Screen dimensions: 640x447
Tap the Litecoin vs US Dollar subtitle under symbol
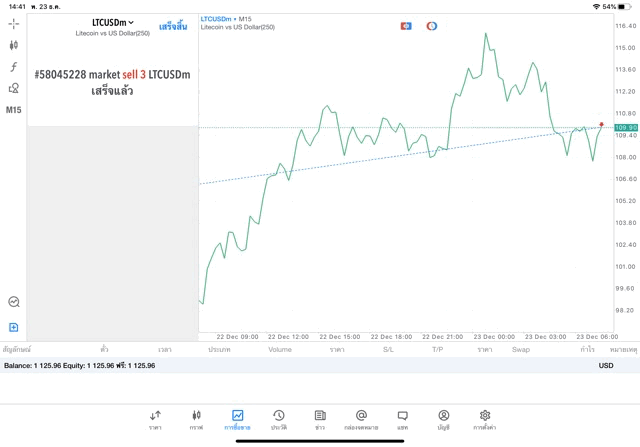click(x=113, y=33)
